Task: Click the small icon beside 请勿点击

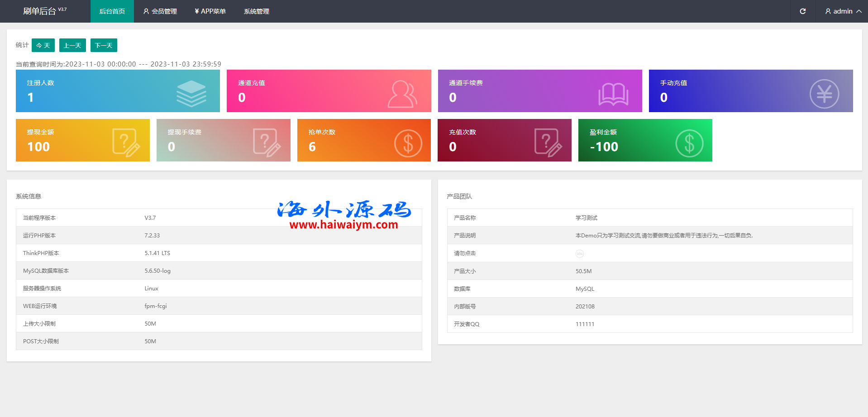Action: (579, 254)
